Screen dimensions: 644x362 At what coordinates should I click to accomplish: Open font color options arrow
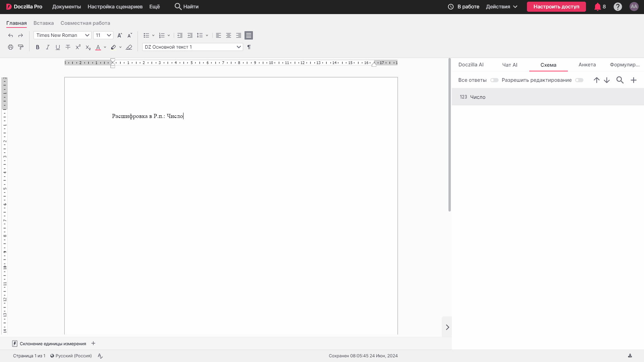tap(105, 47)
